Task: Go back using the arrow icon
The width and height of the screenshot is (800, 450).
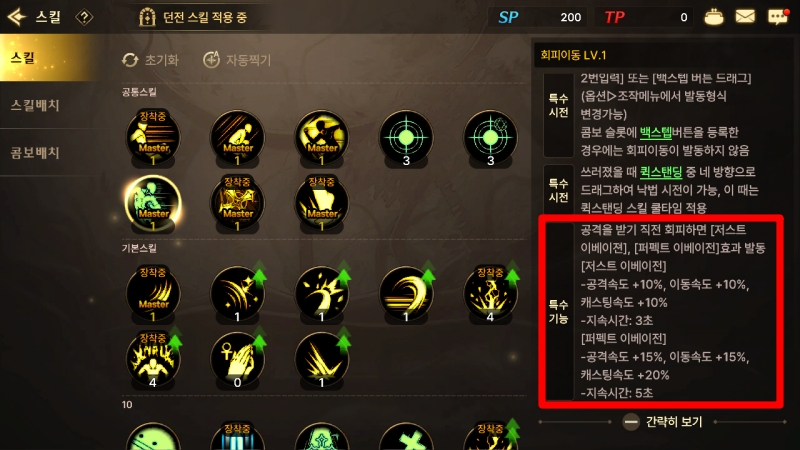Action: [x=16, y=17]
